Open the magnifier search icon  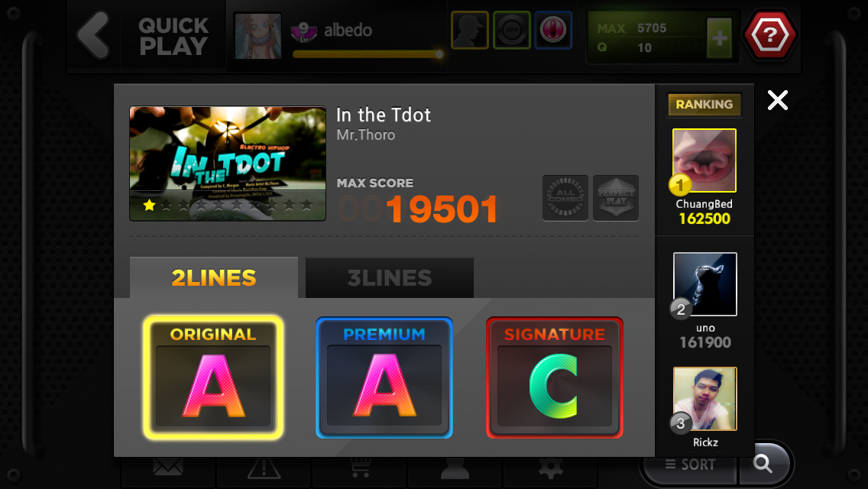coord(763,464)
